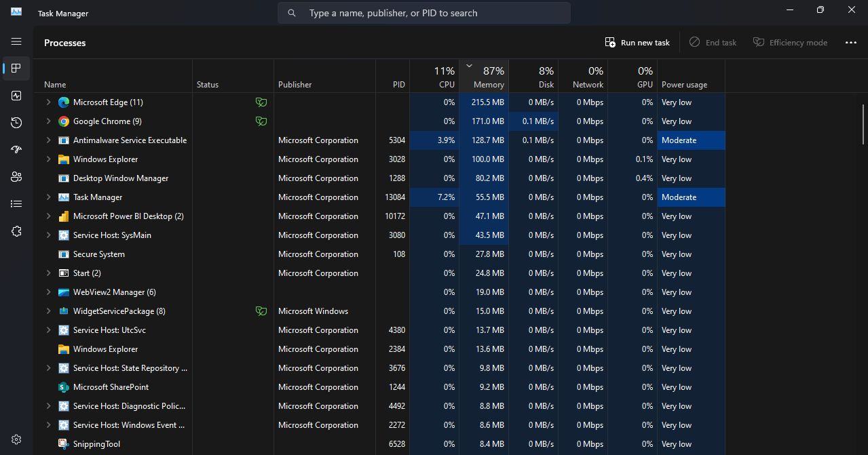Image resolution: width=868 pixels, height=455 pixels.
Task: Click the Microsoft Edge process icon
Action: point(64,102)
